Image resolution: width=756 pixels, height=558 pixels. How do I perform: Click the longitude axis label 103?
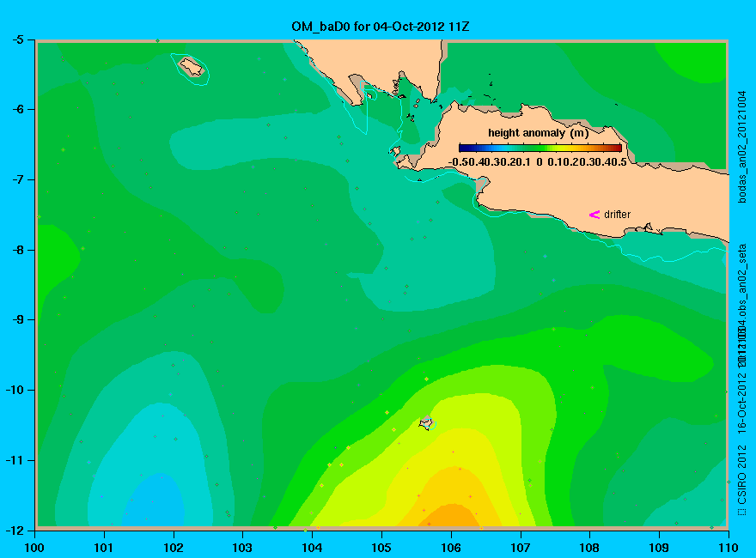pyautogui.click(x=242, y=548)
